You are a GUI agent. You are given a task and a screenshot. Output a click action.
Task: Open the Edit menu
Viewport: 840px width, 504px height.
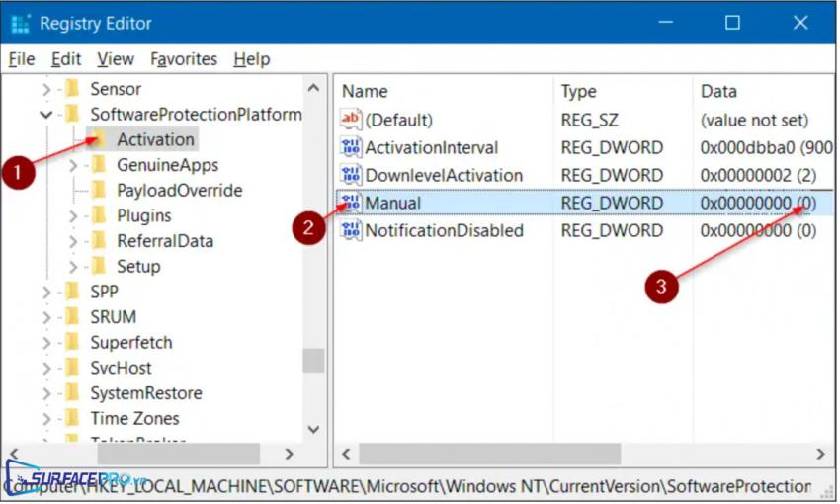[x=66, y=59]
